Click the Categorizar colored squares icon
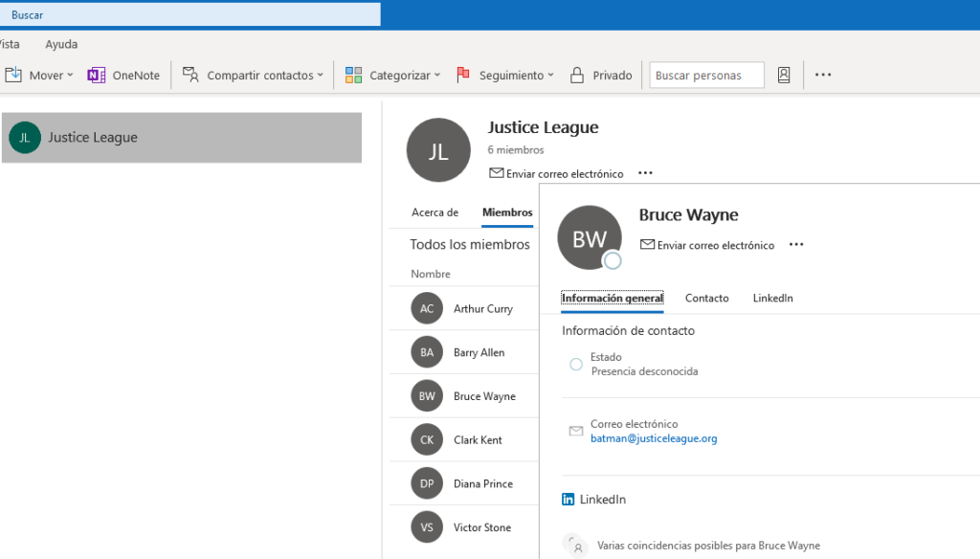The width and height of the screenshot is (980, 559). tap(354, 75)
